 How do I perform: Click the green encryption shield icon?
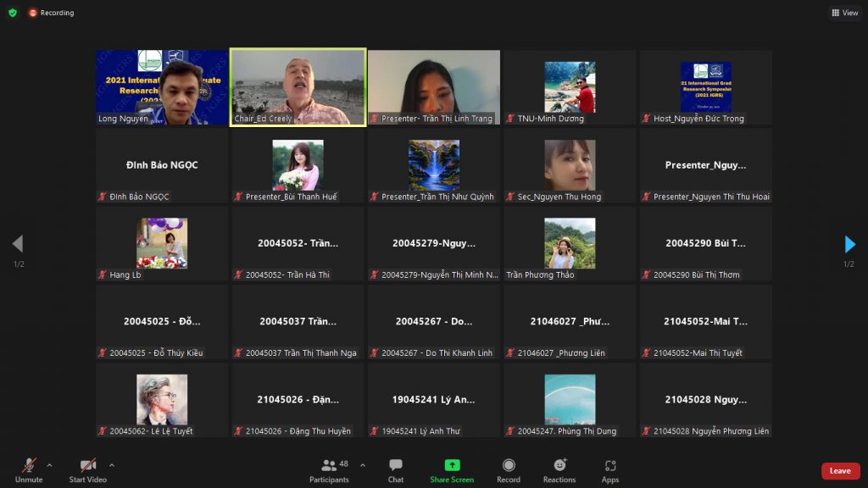(x=13, y=13)
